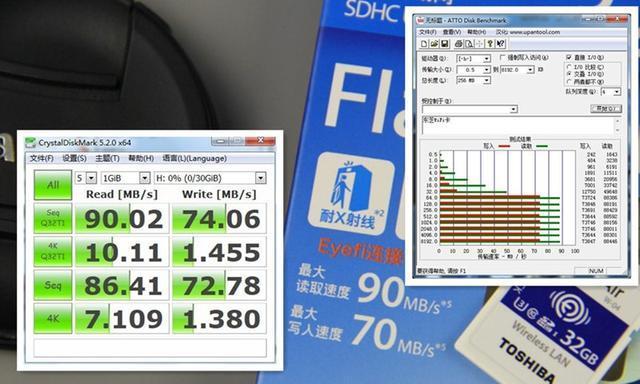Open the 主题(T) menu in CrystalDiskMark
Image resolution: width=640 pixels, height=384 pixels.
click(x=107, y=158)
